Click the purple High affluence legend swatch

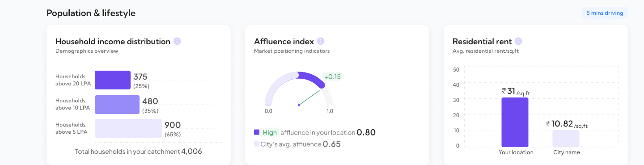[257, 132]
